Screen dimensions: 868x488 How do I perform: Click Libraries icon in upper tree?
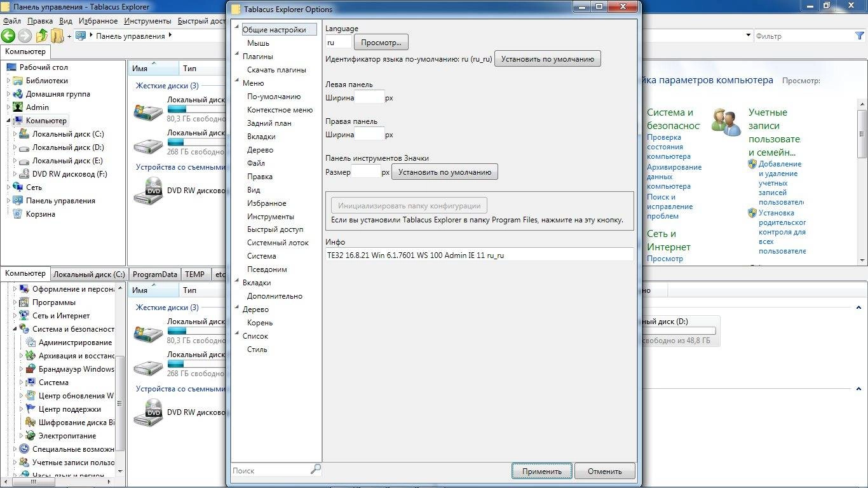[x=18, y=81]
